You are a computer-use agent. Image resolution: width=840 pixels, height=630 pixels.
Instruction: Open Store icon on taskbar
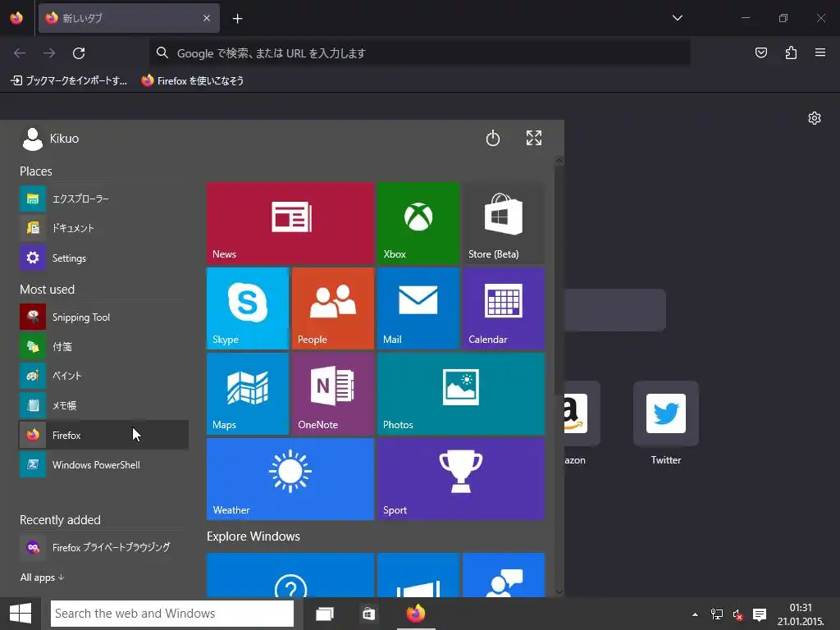pyautogui.click(x=368, y=614)
